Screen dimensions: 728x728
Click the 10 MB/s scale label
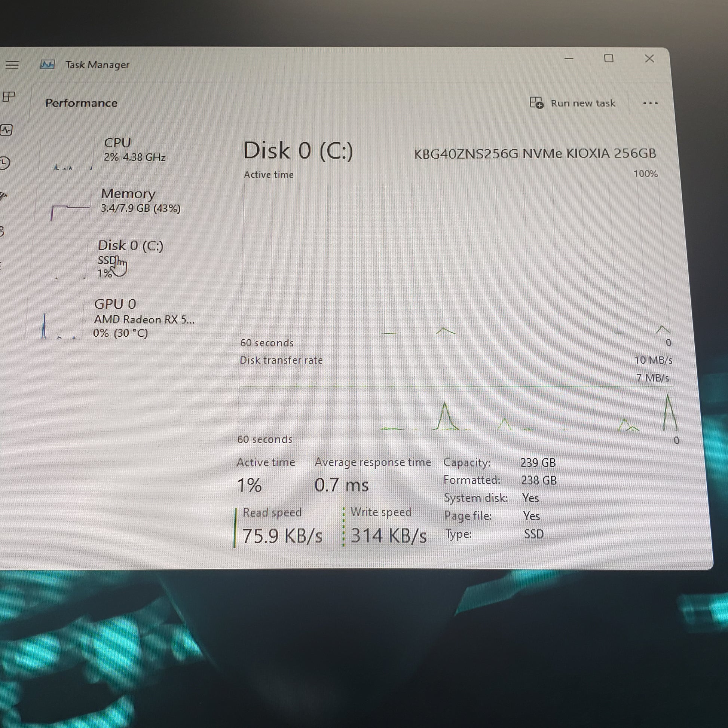coord(653,360)
